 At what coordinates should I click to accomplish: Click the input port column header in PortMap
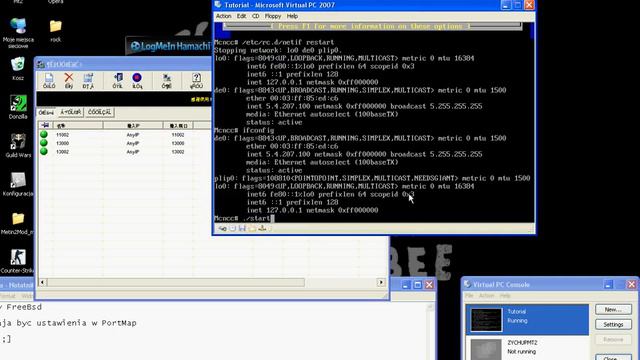[178, 125]
